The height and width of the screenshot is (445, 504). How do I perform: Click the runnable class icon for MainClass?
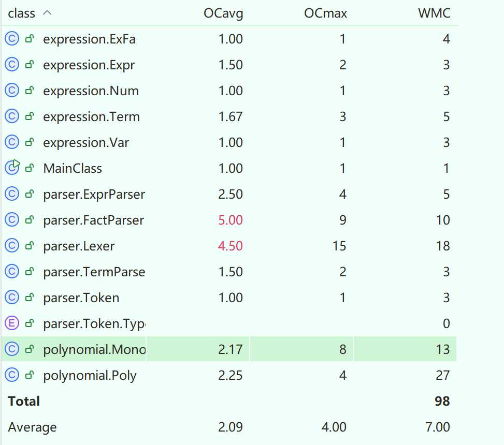(x=12, y=168)
